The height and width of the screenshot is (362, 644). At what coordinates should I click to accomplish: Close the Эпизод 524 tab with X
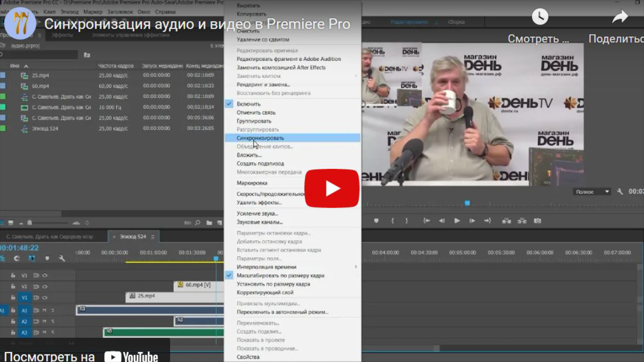(114, 236)
